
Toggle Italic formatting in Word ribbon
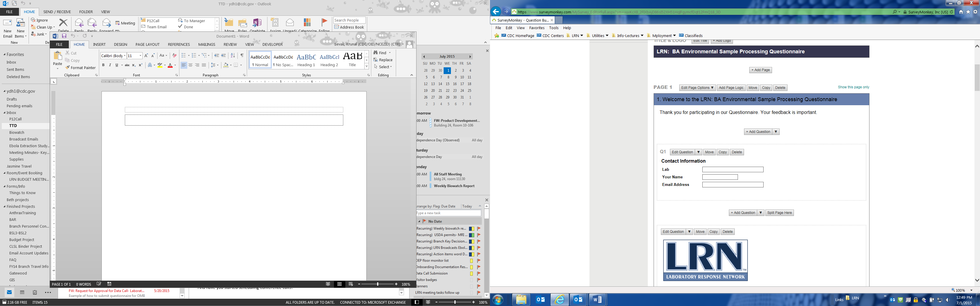click(110, 65)
